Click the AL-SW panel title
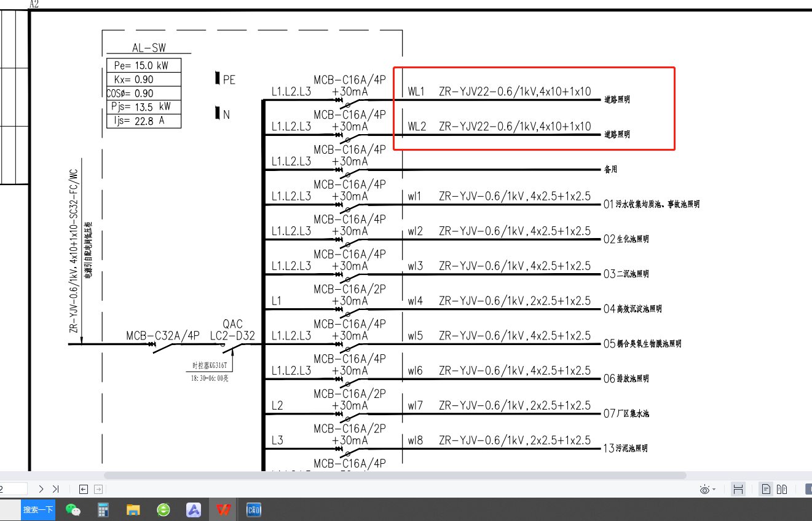This screenshot has height=521, width=812. pyautogui.click(x=149, y=48)
